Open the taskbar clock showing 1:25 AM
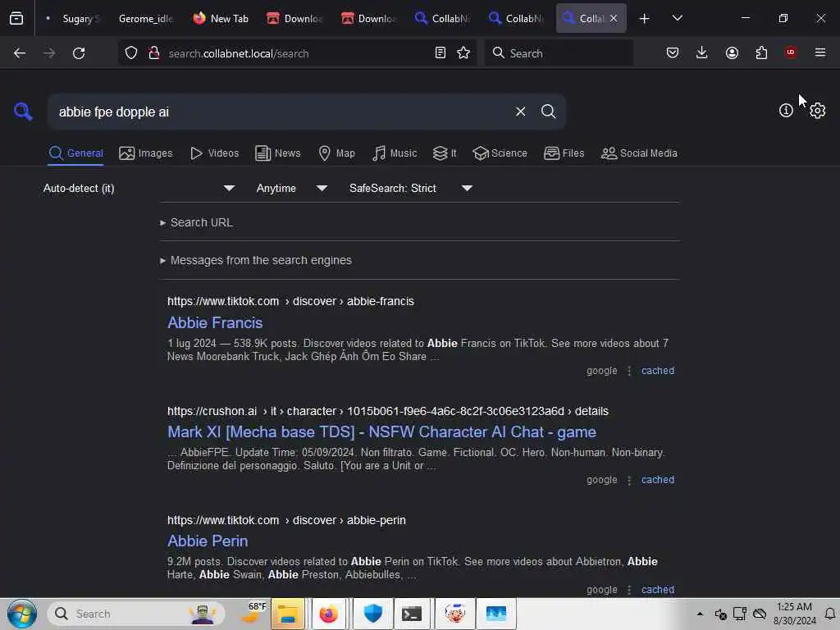Image resolution: width=840 pixels, height=630 pixels. click(794, 614)
